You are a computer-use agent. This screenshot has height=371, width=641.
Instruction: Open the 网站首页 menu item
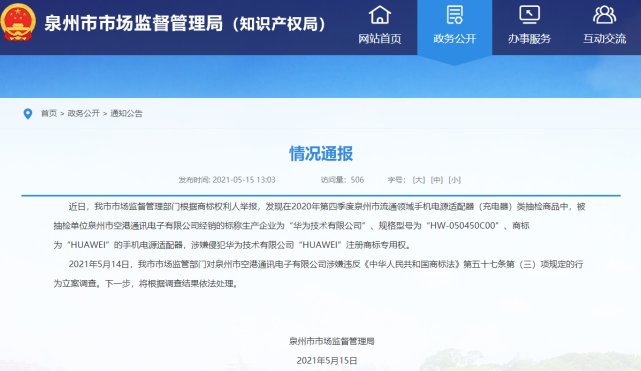[x=380, y=39]
